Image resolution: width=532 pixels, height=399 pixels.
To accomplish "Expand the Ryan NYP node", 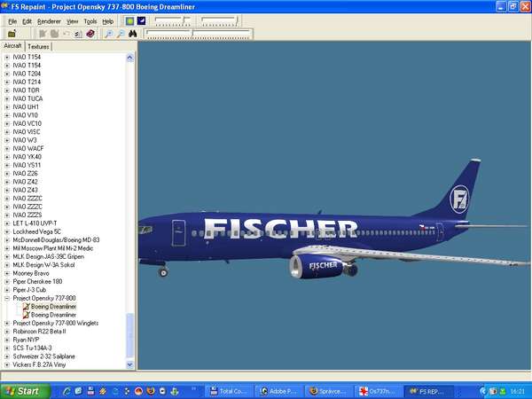I will [x=7, y=340].
